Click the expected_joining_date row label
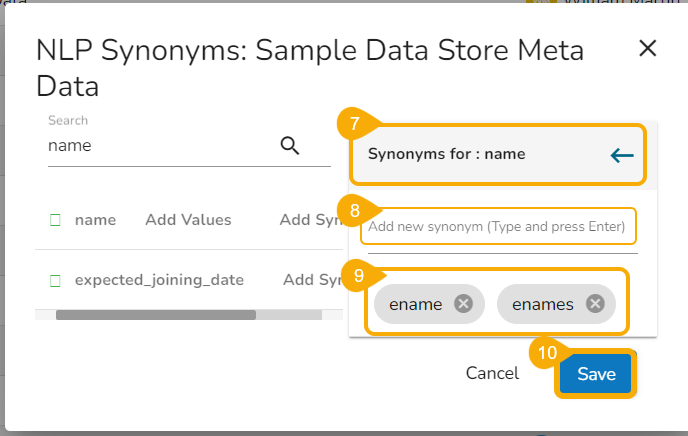Viewport: 688px width, 436px height. [x=159, y=281]
